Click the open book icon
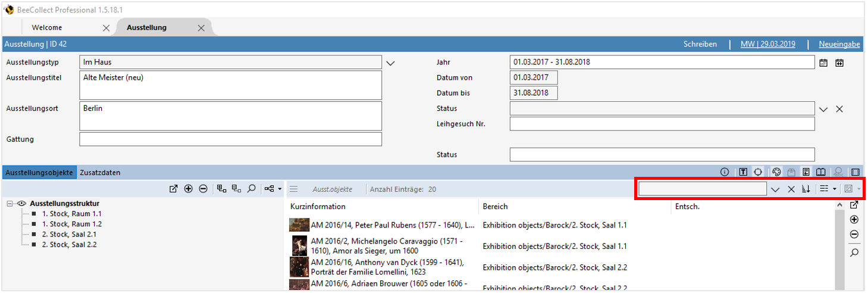Image resolution: width=868 pixels, height=293 pixels. (x=820, y=172)
